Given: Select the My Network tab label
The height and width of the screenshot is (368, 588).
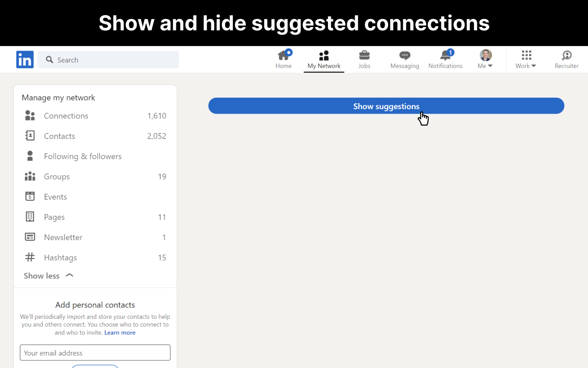Looking at the screenshot, I should click(x=324, y=66).
